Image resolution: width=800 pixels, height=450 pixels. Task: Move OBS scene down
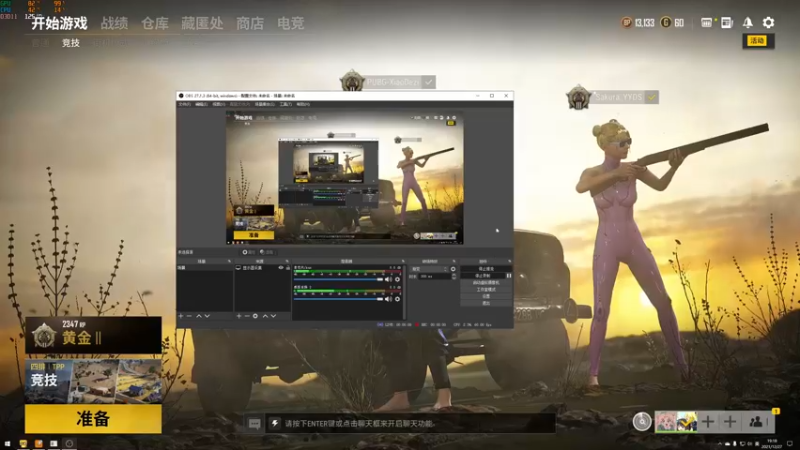207,316
